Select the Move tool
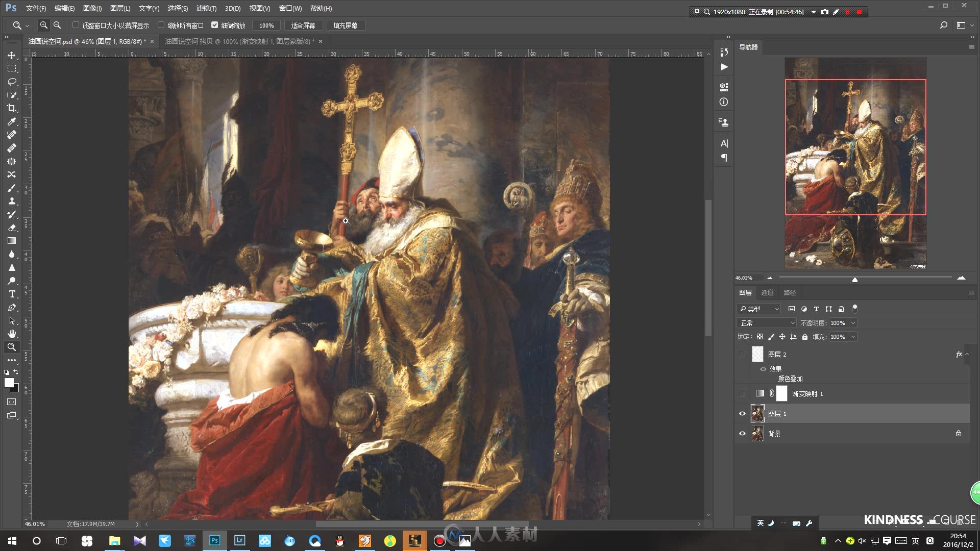This screenshot has height=551, width=980. [x=12, y=55]
